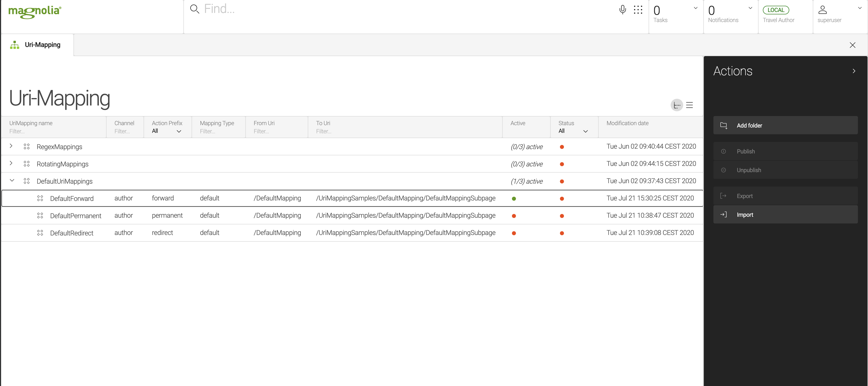Toggle active status on DefaultRedirect mapping
868x386 pixels.
(514, 232)
